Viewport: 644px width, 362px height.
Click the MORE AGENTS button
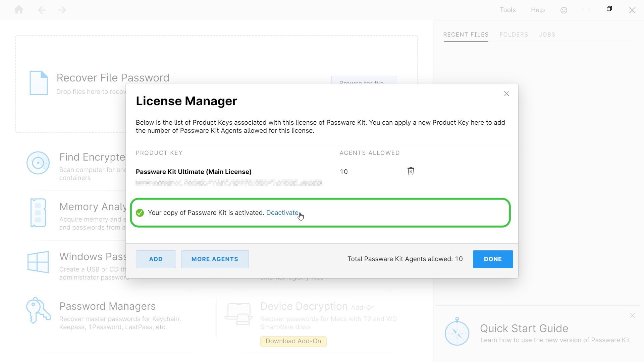pyautogui.click(x=215, y=259)
